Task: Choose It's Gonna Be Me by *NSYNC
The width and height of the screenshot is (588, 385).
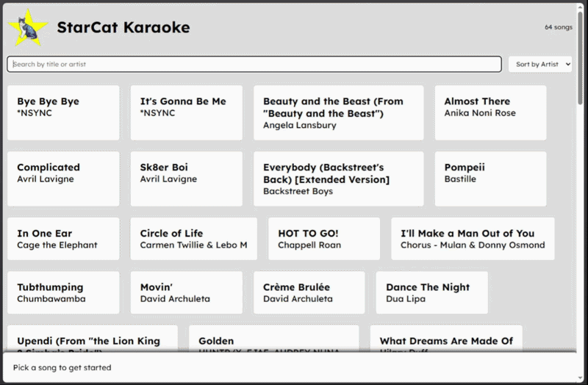Action: click(x=187, y=113)
